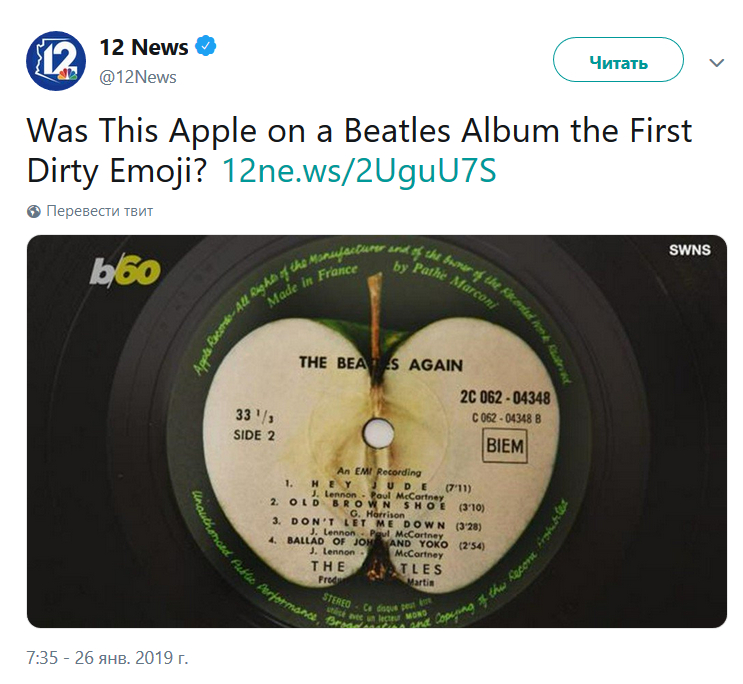Open the Beatles record image thumbnail
Viewport: 743px width, 684px height.
click(x=377, y=431)
